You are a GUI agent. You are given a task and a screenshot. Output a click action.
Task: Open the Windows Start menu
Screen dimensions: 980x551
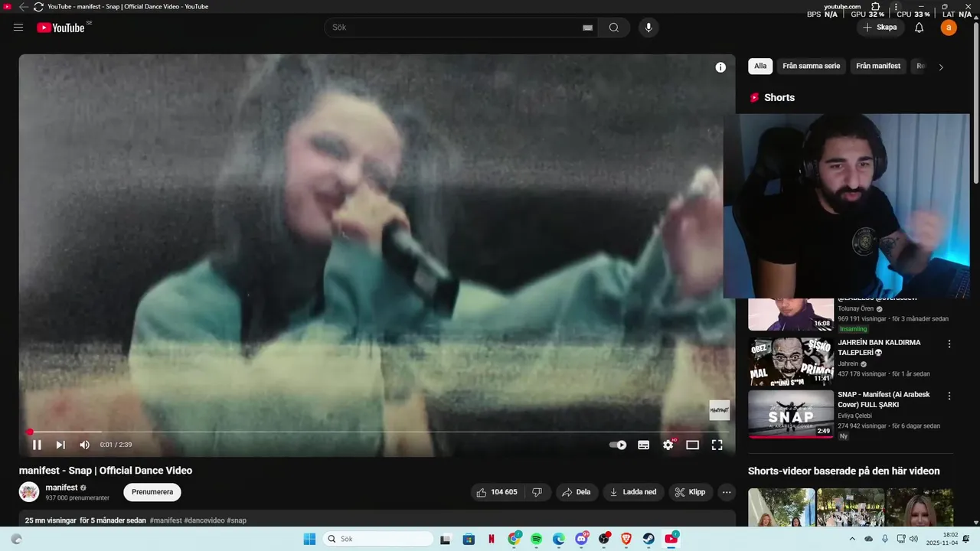click(309, 539)
